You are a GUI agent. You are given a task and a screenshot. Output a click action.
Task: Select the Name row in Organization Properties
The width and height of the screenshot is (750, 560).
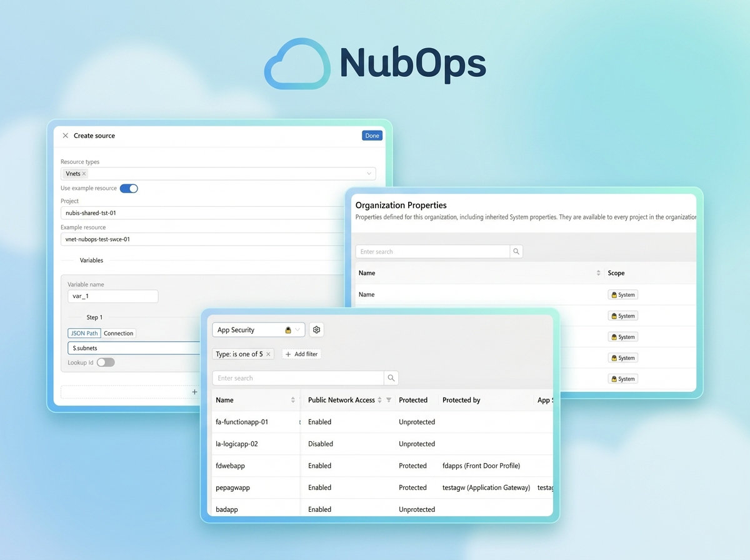pos(525,294)
